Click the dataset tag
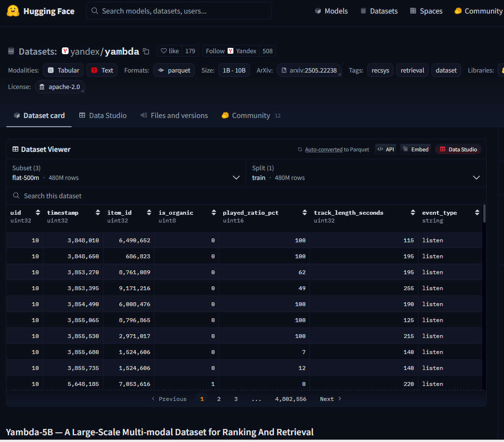504x442 pixels. pyautogui.click(x=446, y=71)
